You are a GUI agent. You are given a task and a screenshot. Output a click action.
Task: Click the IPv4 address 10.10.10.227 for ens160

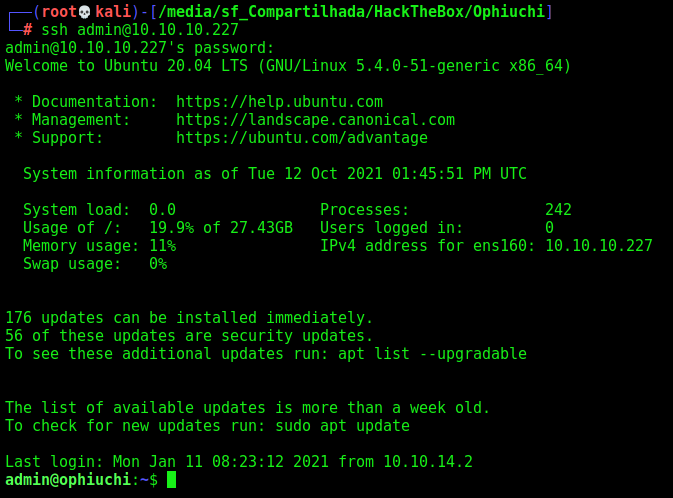tap(599, 246)
